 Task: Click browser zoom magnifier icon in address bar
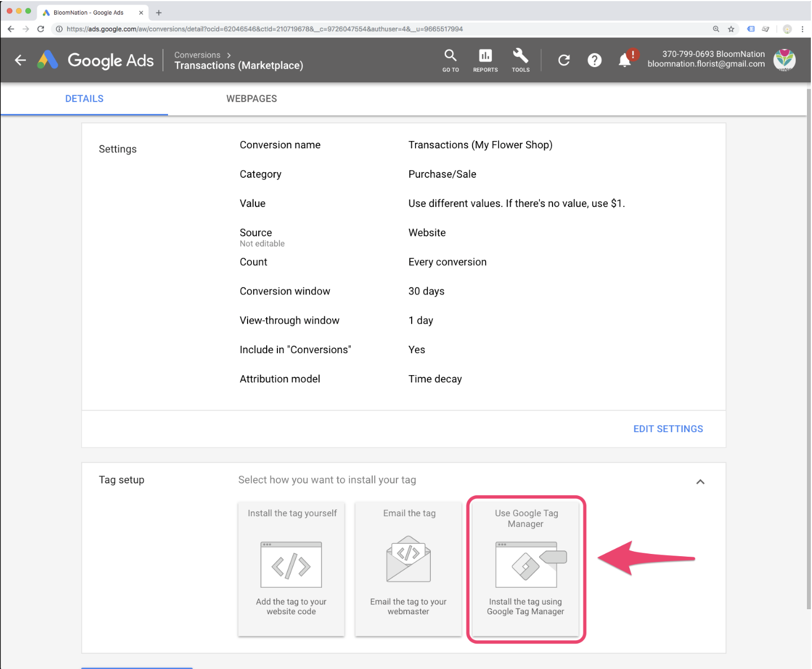point(716,29)
